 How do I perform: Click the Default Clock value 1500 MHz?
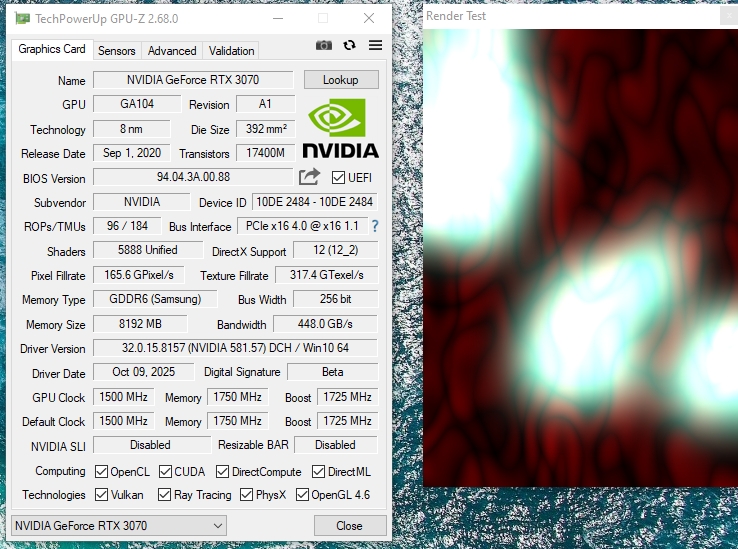[123, 421]
